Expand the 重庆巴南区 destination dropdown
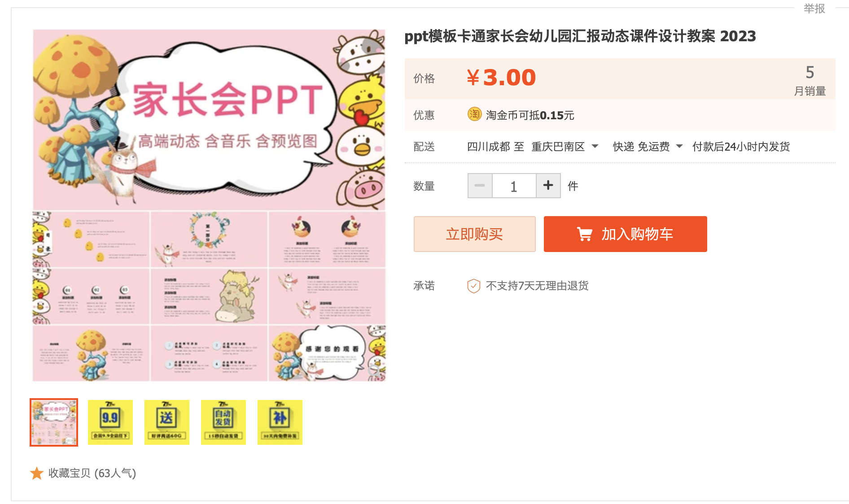The height and width of the screenshot is (504, 849). 565,147
